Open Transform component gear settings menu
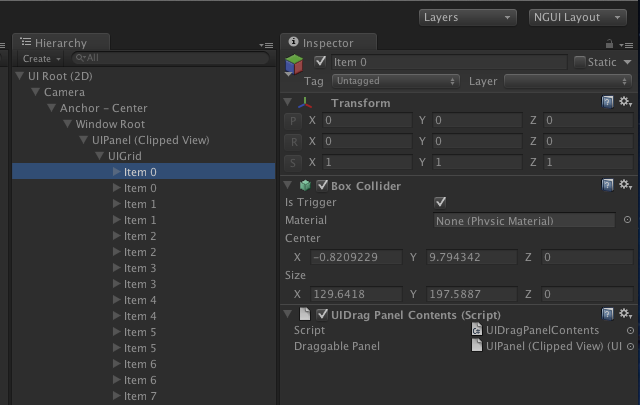Viewport: 640px width, 405px height. pos(625,102)
